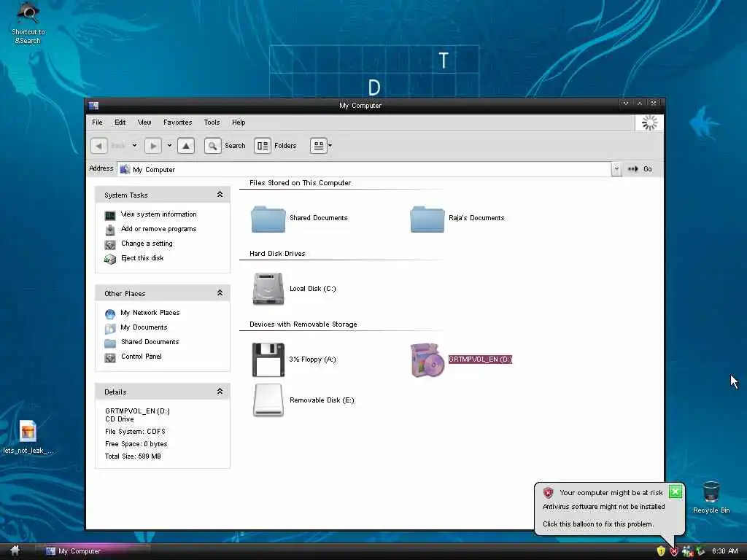This screenshot has width=747, height=560.
Task: Click the Address bar field
Action: [365, 169]
